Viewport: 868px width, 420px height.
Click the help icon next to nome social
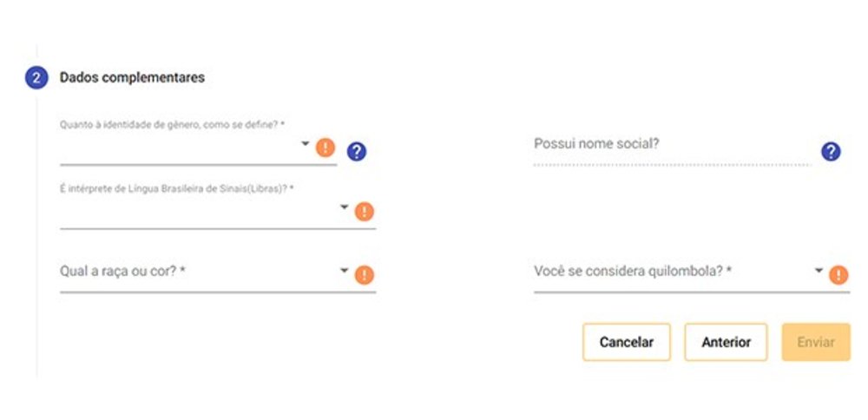831,152
